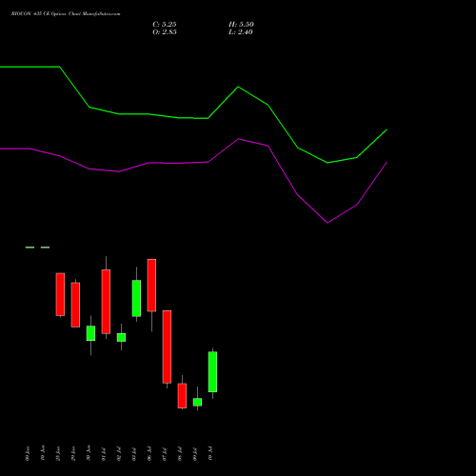The image size is (476, 476).
Task: Click the 10 Jul date label on axis
Action: point(210,453)
